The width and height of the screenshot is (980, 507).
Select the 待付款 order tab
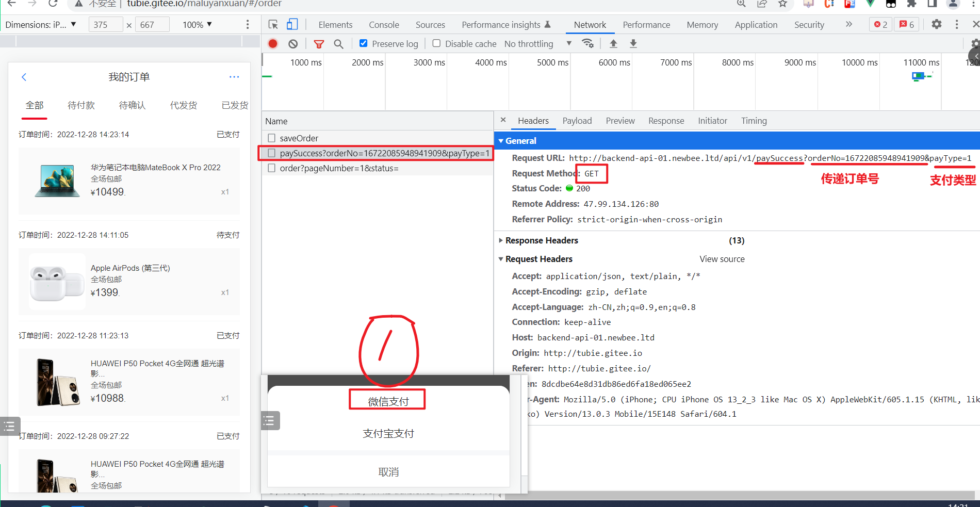pyautogui.click(x=81, y=105)
